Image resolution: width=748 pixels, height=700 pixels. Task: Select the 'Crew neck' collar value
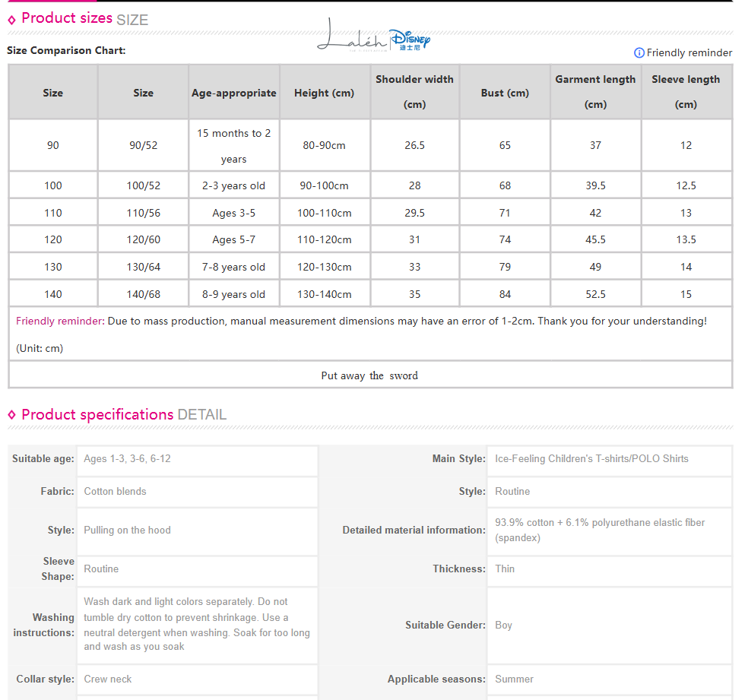(108, 679)
